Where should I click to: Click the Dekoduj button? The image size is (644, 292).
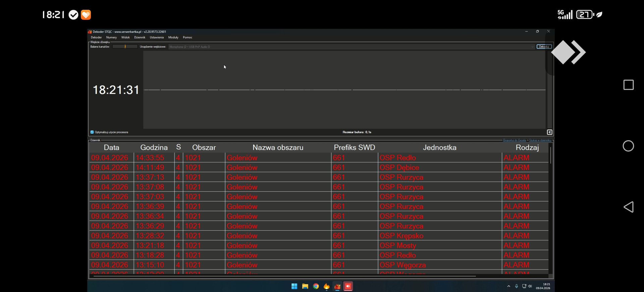(544, 47)
